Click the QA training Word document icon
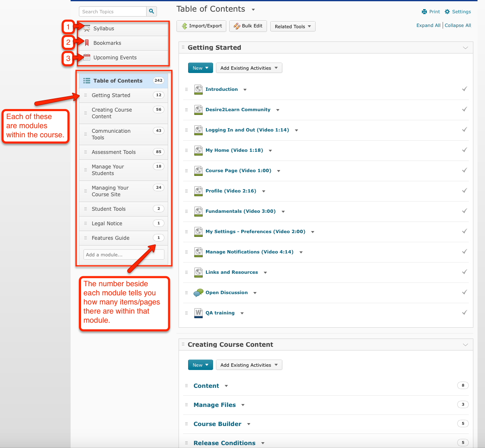Image resolution: width=485 pixels, height=448 pixels. click(198, 313)
